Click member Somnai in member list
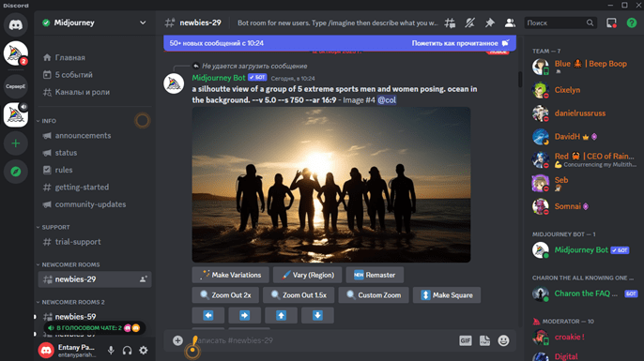The image size is (644, 361). (x=583, y=206)
